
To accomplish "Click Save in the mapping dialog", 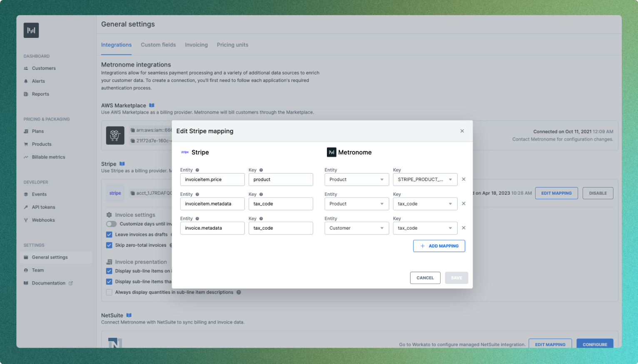I will [456, 278].
